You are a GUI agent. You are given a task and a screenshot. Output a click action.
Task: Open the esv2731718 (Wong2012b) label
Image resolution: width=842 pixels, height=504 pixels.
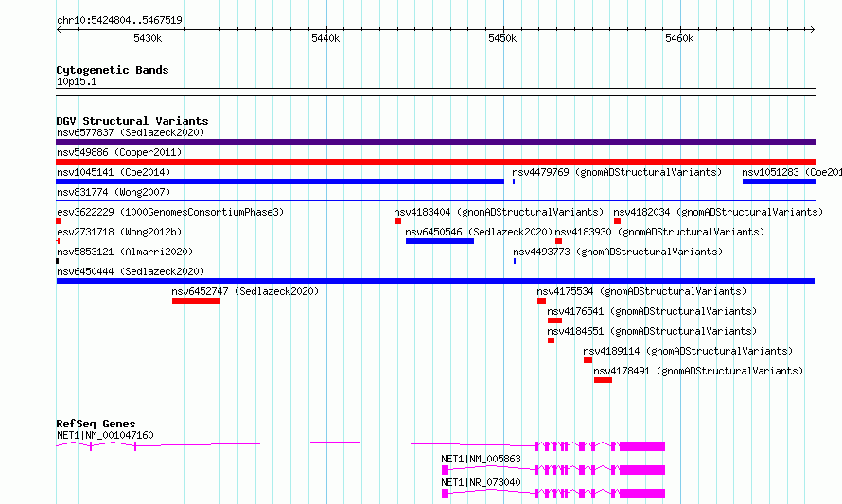tap(119, 232)
